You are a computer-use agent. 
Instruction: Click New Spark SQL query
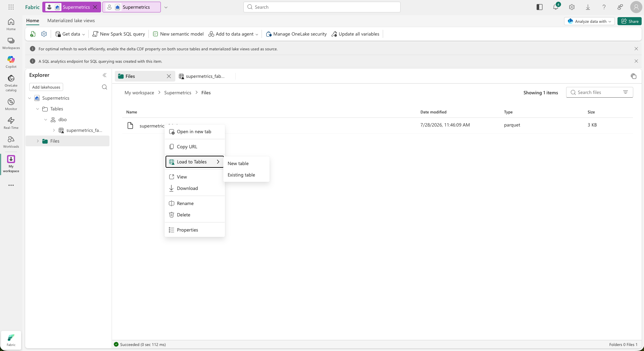(119, 34)
